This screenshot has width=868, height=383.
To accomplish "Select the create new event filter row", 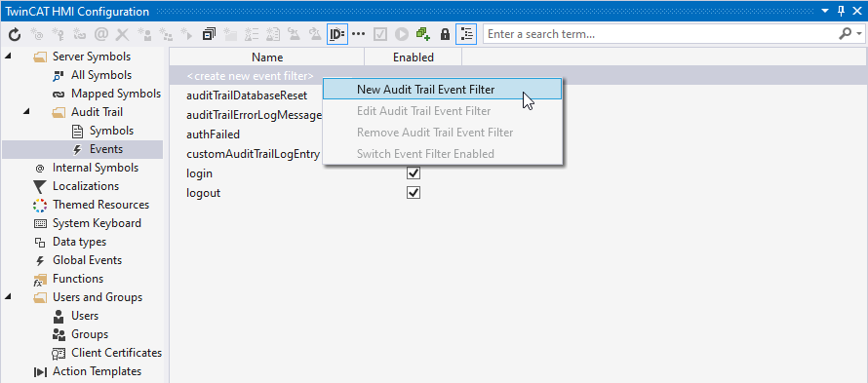I will pos(251,76).
